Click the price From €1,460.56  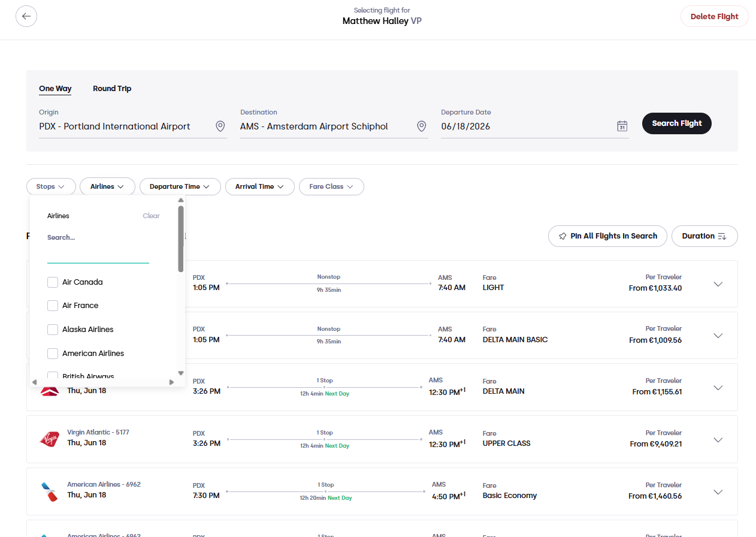click(x=655, y=496)
